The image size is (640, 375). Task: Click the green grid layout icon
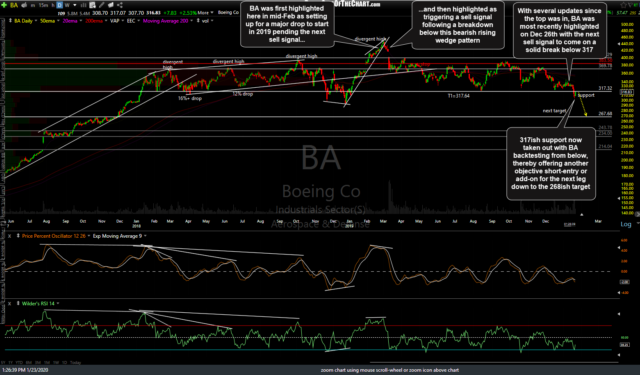click(636, 5)
